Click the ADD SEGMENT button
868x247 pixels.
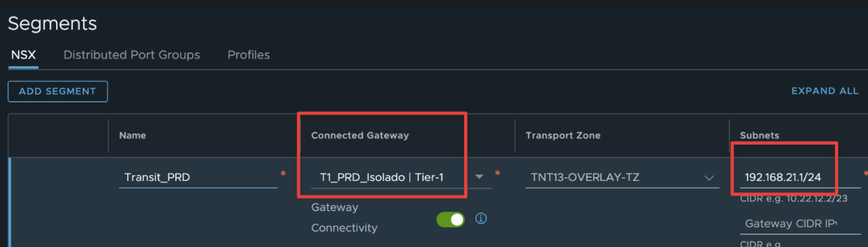coord(58,91)
